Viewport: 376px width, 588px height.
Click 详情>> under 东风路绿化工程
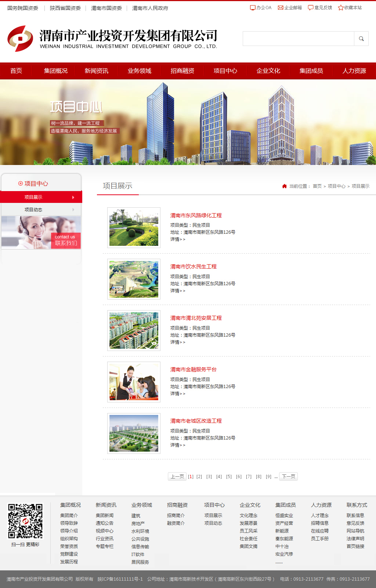178,239
